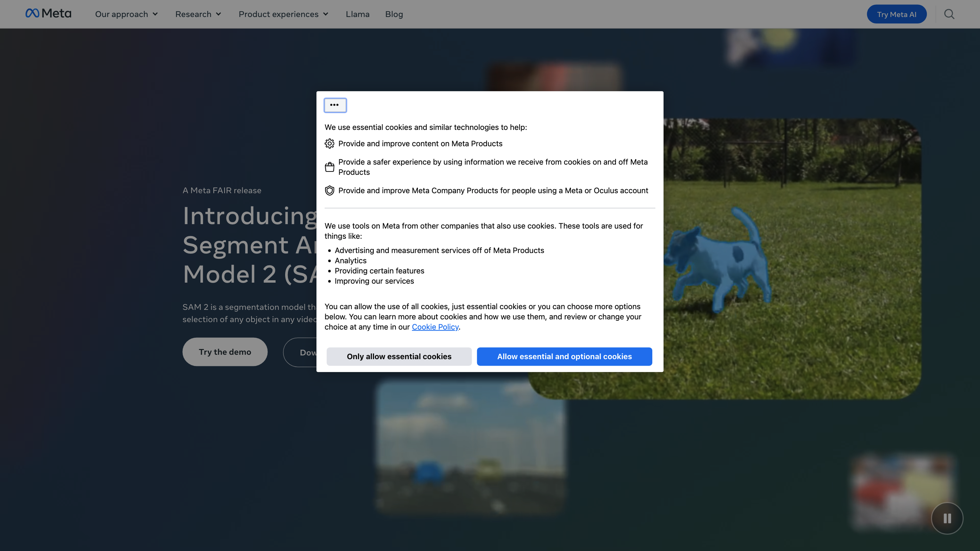Viewport: 980px width, 551px height.
Task: Click Allow essential and optional cookies
Action: (564, 356)
